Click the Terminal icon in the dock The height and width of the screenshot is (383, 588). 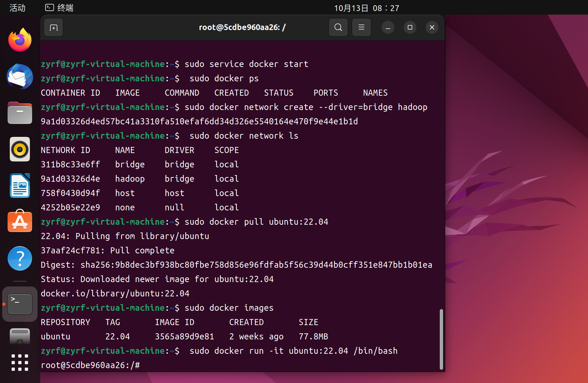tap(20, 304)
